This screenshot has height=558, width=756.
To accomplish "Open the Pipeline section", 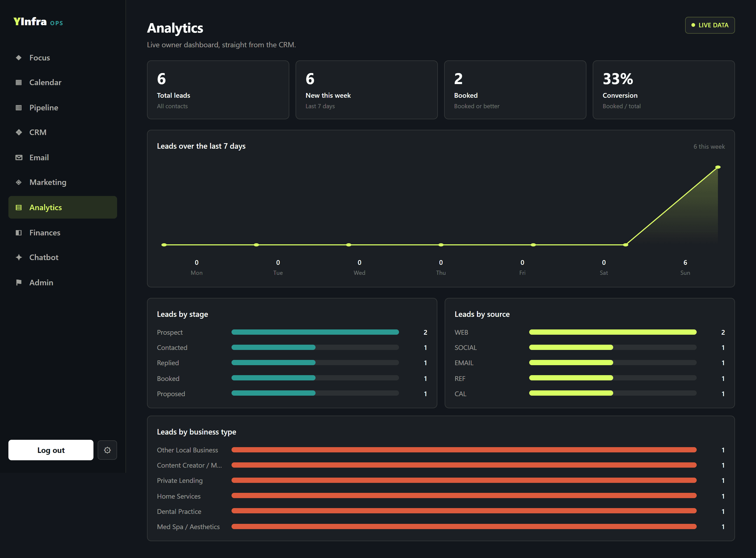I will [63, 108].
